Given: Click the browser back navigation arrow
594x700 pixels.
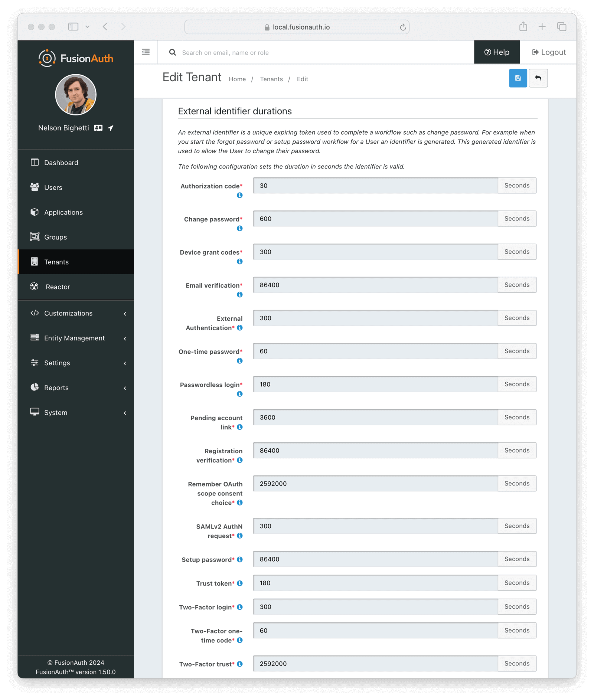Looking at the screenshot, I should (105, 27).
